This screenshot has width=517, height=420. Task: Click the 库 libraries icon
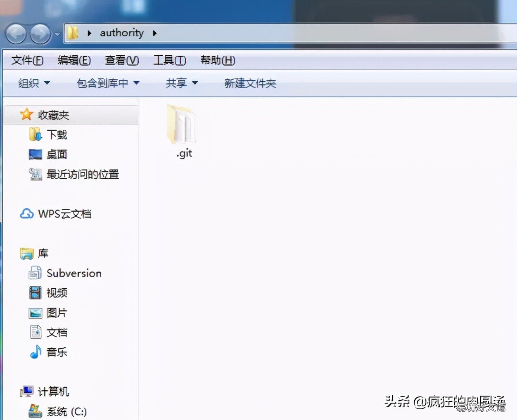[27, 253]
